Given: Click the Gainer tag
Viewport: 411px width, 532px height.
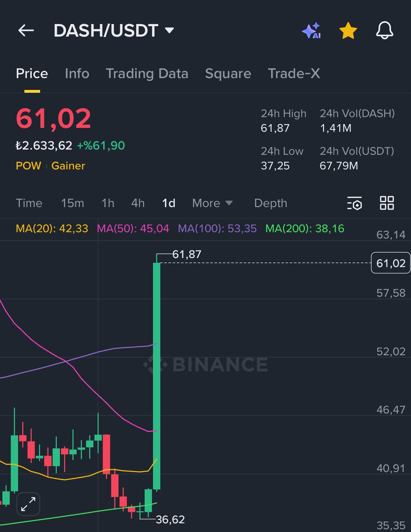Looking at the screenshot, I should point(68,166).
